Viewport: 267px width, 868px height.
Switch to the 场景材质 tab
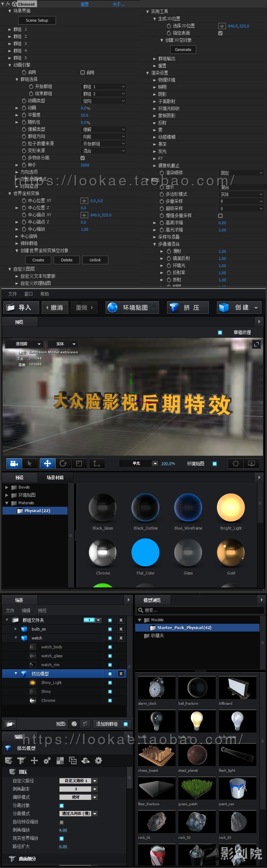click(x=55, y=478)
